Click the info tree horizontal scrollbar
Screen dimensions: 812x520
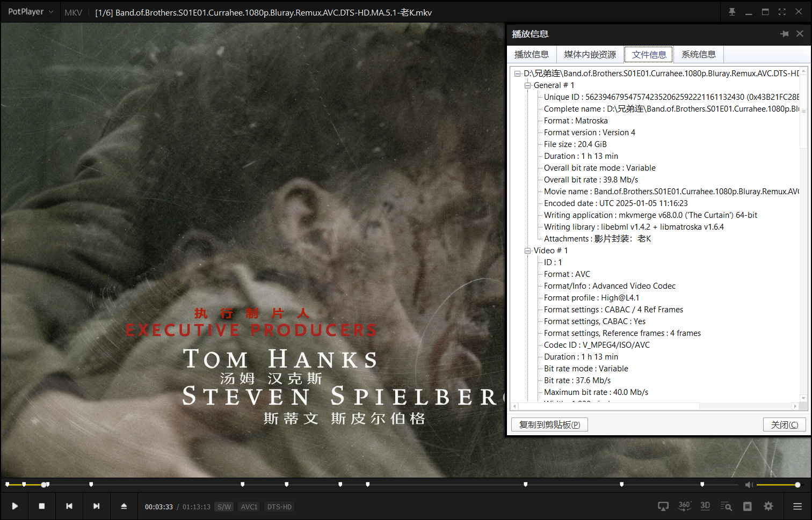(x=609, y=406)
